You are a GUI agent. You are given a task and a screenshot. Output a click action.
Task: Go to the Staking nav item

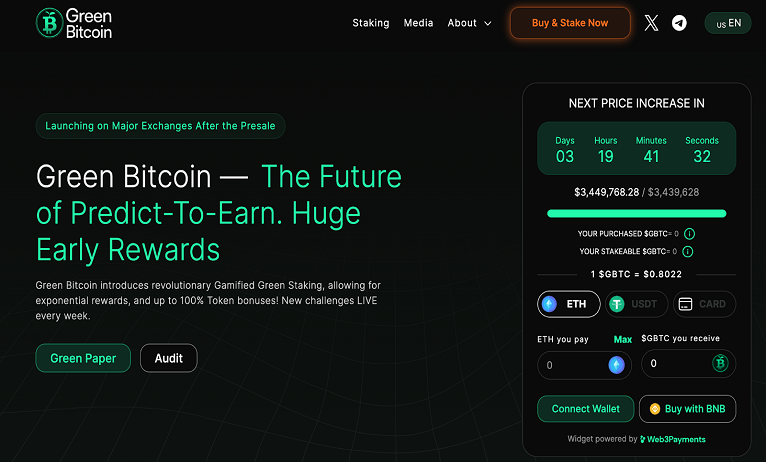(x=371, y=23)
